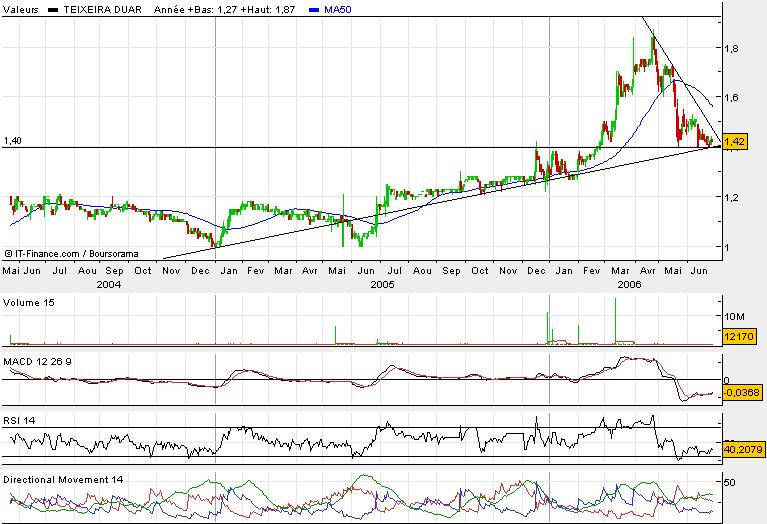Click the 'Année +Bas: 1,27 +Haut: 1,87' text

click(x=225, y=9)
